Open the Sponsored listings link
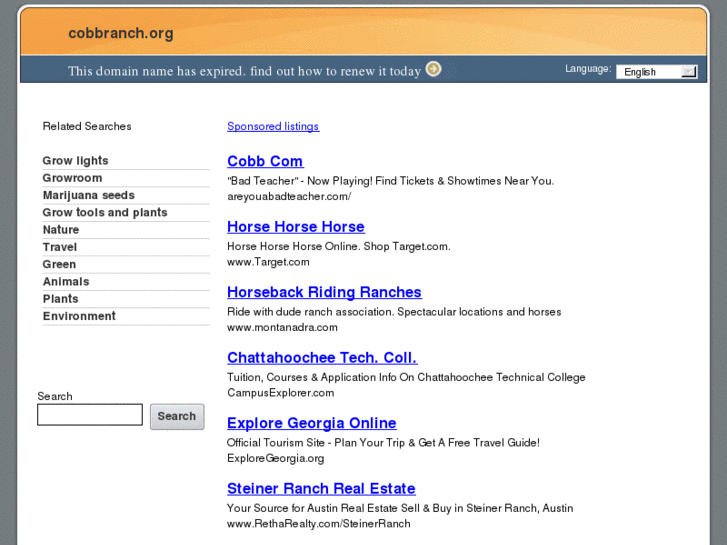727x545 pixels. click(x=273, y=126)
